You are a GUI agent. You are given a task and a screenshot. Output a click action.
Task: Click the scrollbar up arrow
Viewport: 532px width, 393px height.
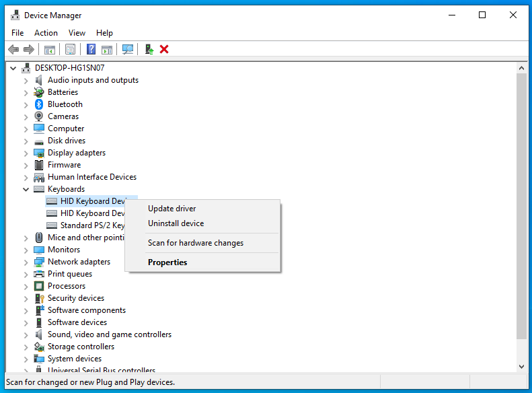point(521,68)
